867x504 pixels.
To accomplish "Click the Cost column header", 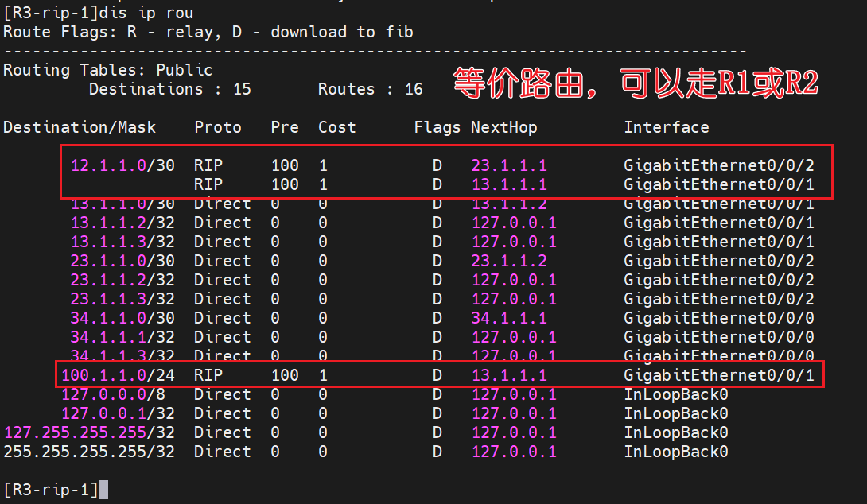I will pyautogui.click(x=336, y=127).
